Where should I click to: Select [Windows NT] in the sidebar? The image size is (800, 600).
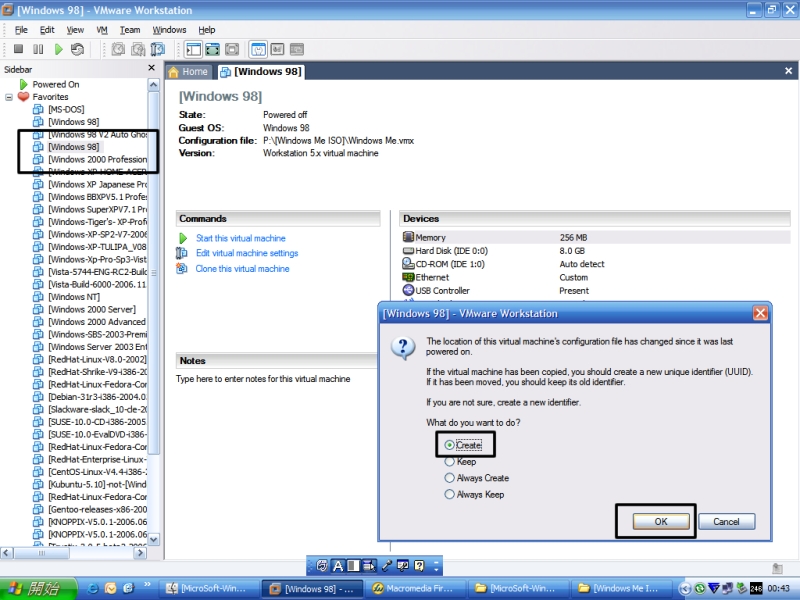point(74,297)
